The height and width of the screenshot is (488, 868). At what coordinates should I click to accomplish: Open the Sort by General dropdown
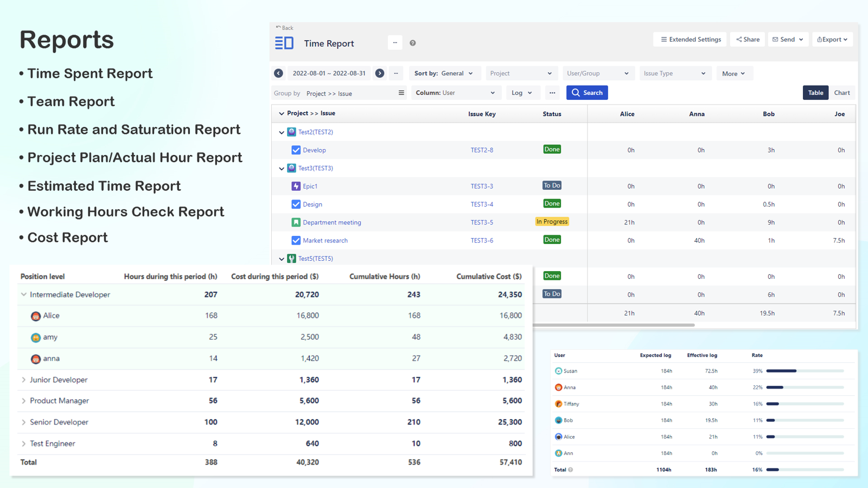tap(443, 73)
